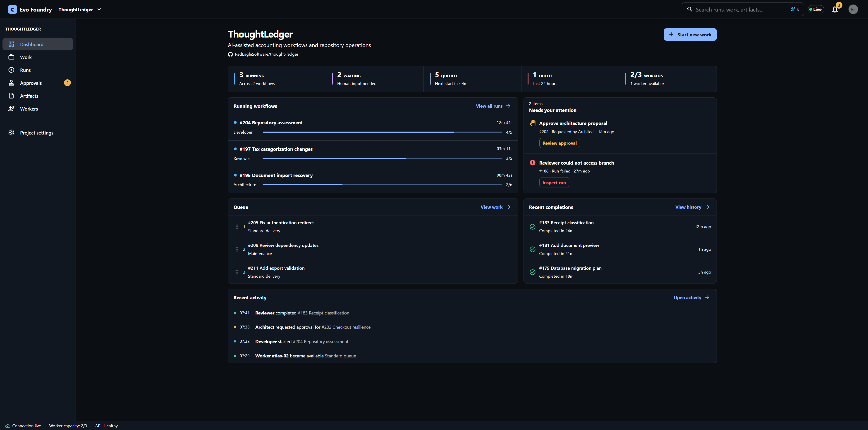
Task: Open the ThoughtLedger project dropdown
Action: pos(80,9)
